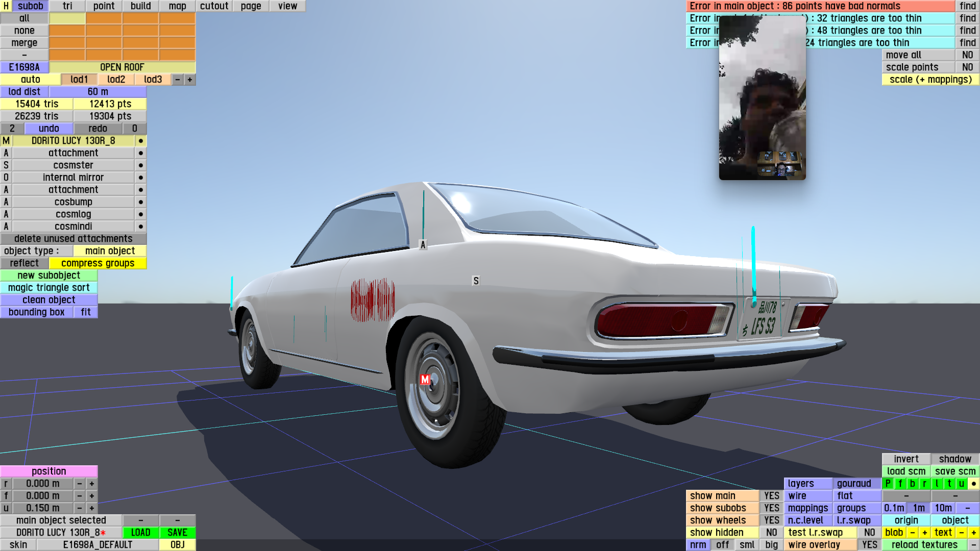Toggle wire overlay YES setting
Screen dimensions: 980x551
point(869,544)
